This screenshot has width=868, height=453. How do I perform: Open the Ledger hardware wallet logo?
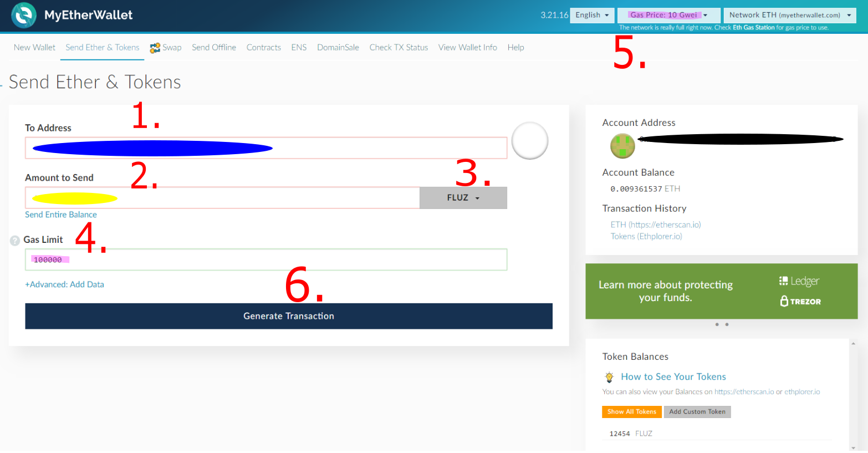pos(799,281)
